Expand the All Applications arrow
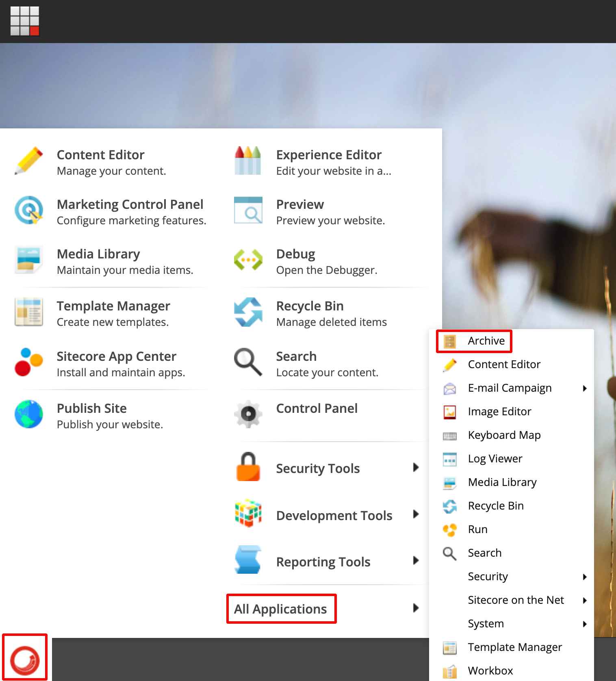Viewport: 616px width, 681px height. click(x=416, y=608)
